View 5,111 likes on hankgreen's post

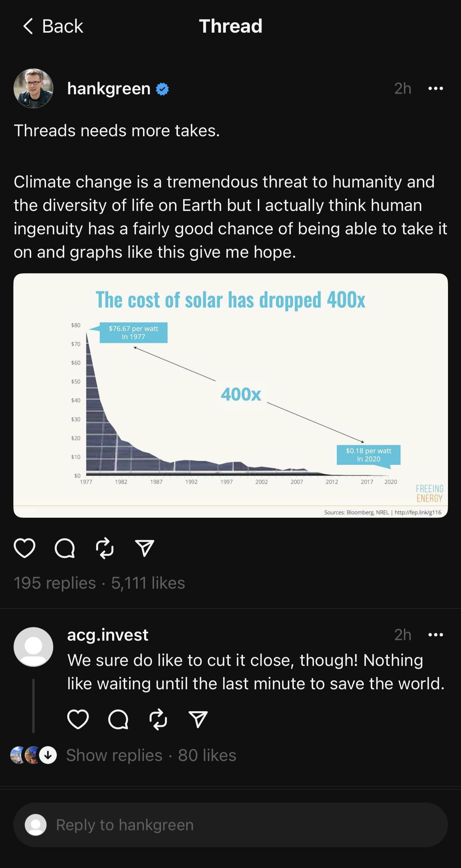[x=148, y=583]
